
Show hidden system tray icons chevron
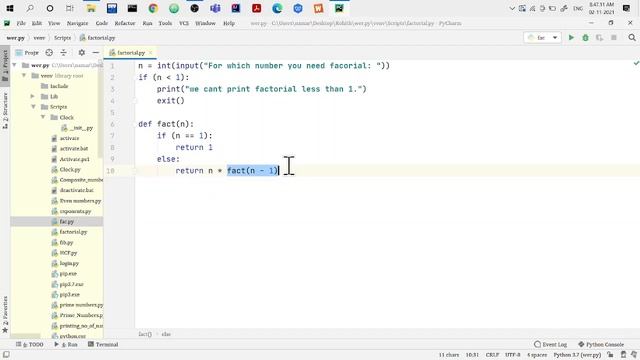[x=512, y=8]
